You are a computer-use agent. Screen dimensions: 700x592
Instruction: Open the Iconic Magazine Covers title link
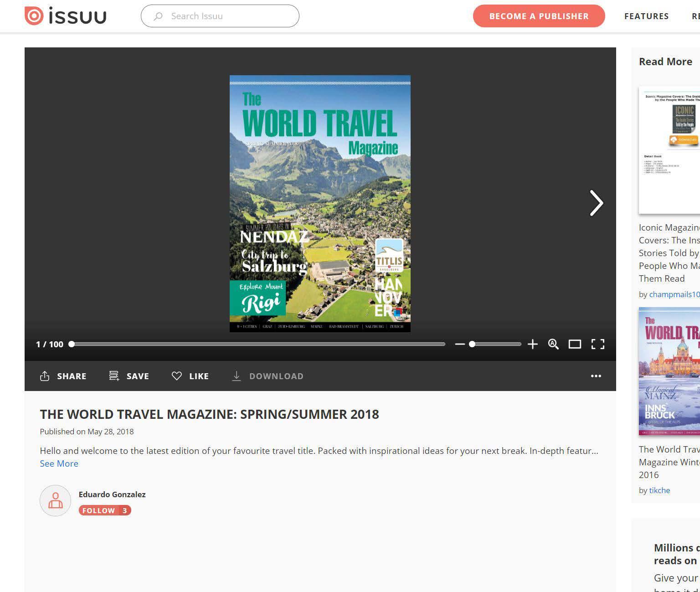(x=669, y=253)
